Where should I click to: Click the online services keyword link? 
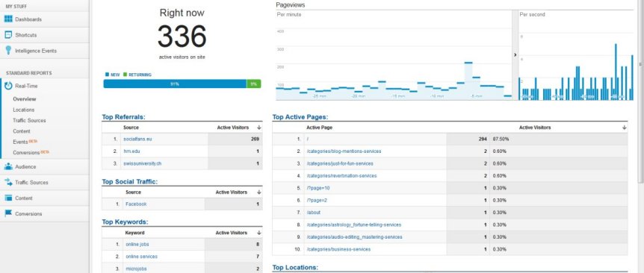pos(142,257)
